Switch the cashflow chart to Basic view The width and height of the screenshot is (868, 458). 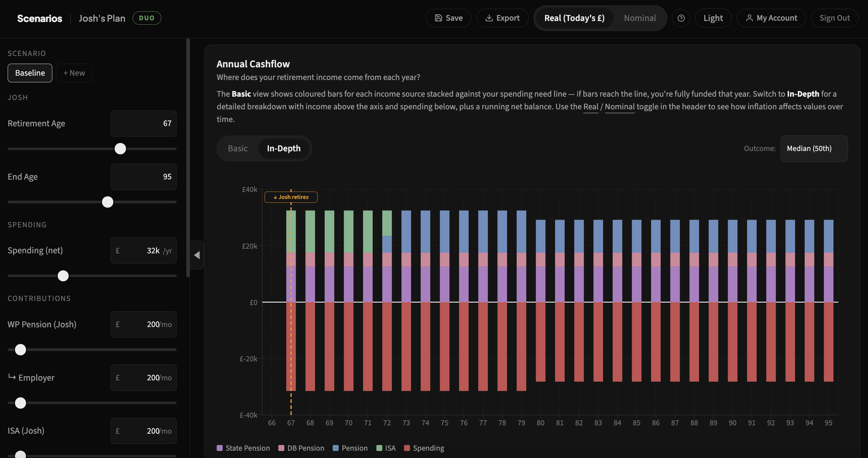click(238, 148)
